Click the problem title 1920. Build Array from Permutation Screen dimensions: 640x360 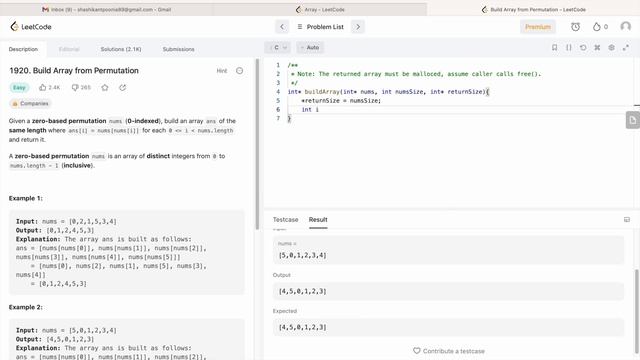pos(74,71)
